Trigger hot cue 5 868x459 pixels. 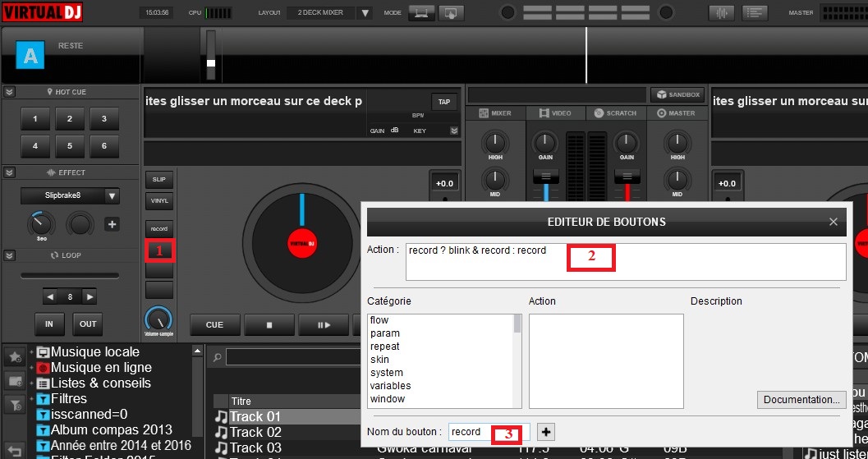point(70,146)
